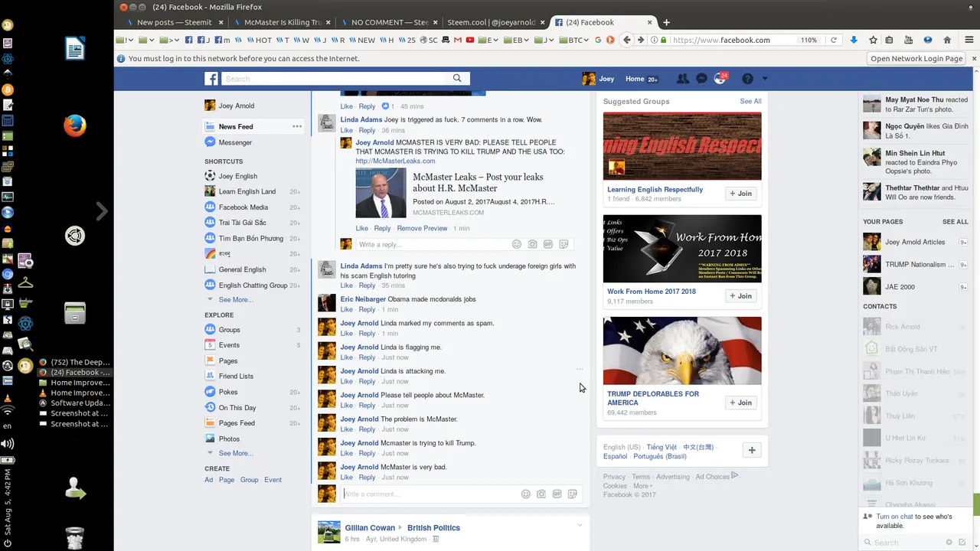The height and width of the screenshot is (551, 980).
Task: Open News Feed options ellipsis
Action: pos(297,126)
